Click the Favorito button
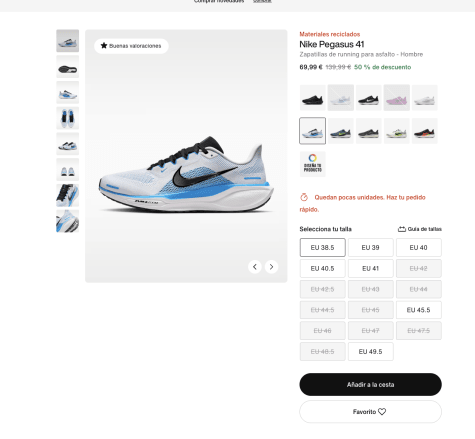 click(370, 412)
